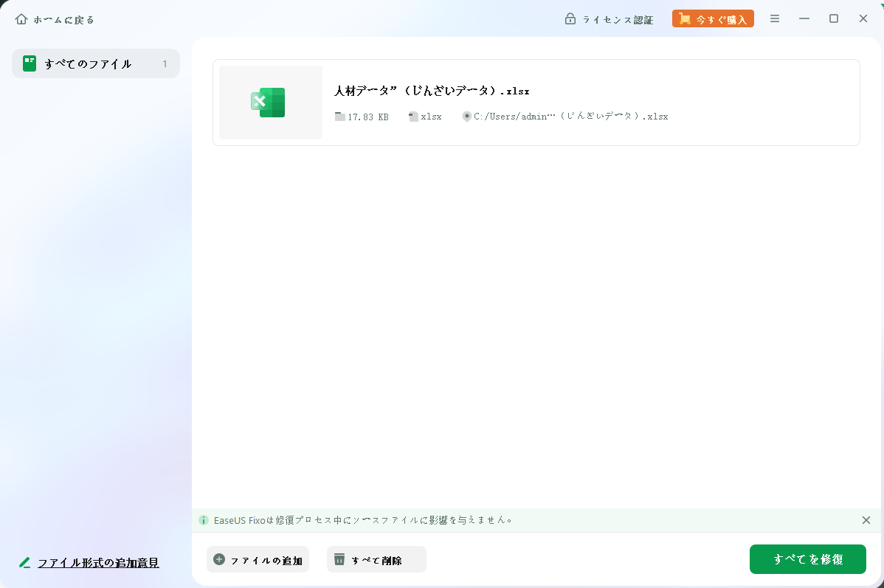Viewport: 884px width, 588px height.
Task: Click the lock icon beside ライセンス認証
Action: coord(570,19)
